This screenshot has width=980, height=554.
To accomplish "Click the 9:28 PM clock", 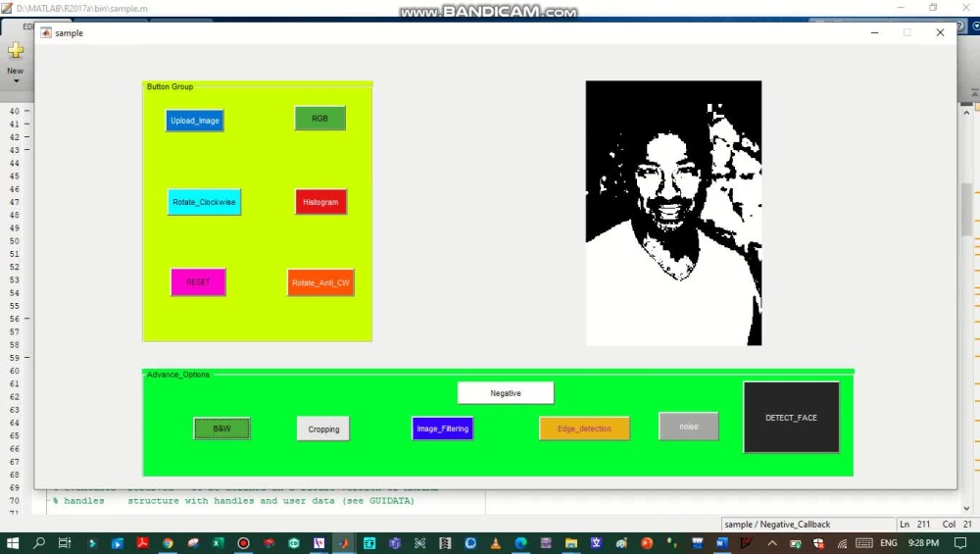I will coord(923,543).
